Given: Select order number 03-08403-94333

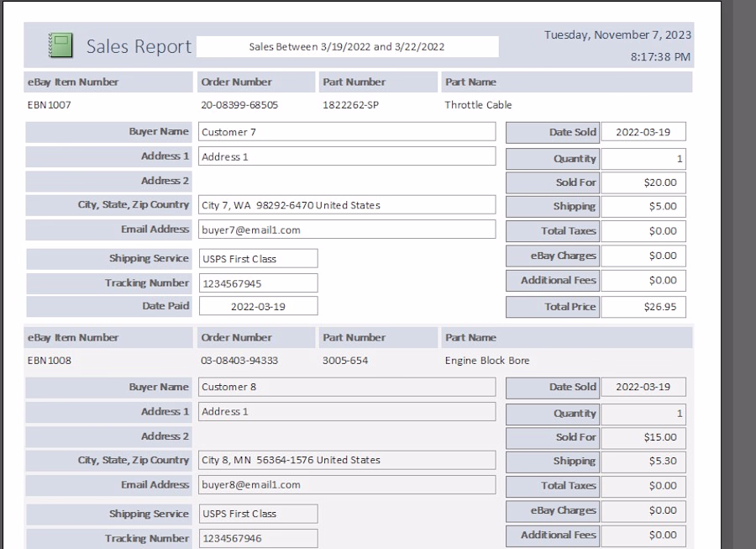Looking at the screenshot, I should point(239,361).
